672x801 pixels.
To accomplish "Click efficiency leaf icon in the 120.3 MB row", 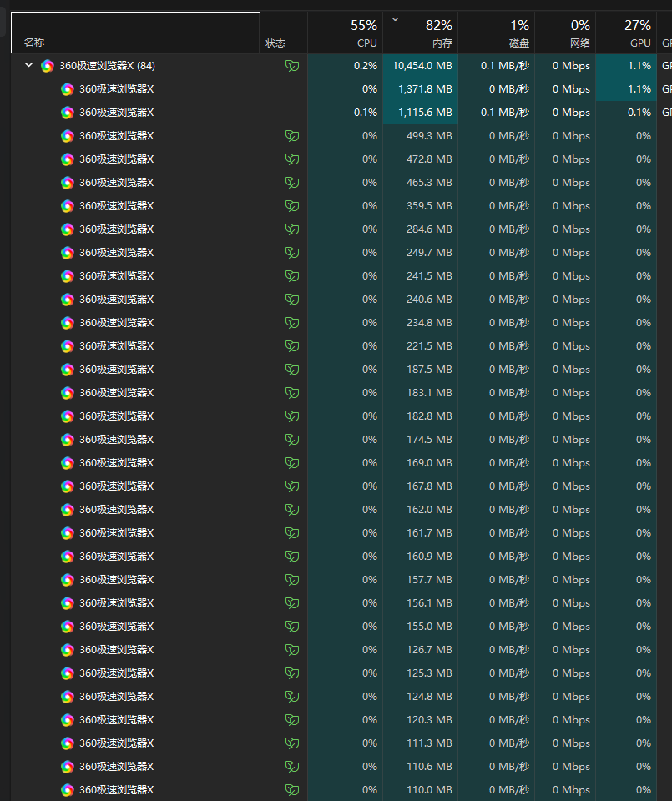I will tap(292, 720).
